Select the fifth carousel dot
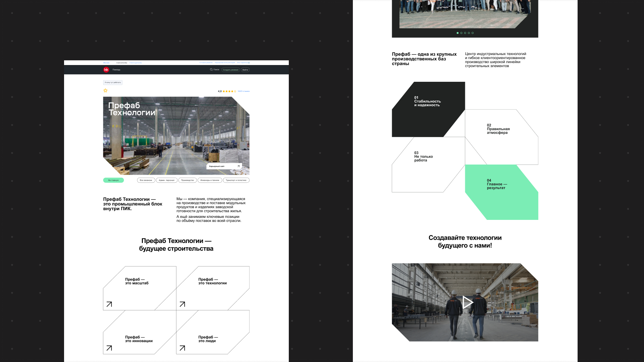 473,33
